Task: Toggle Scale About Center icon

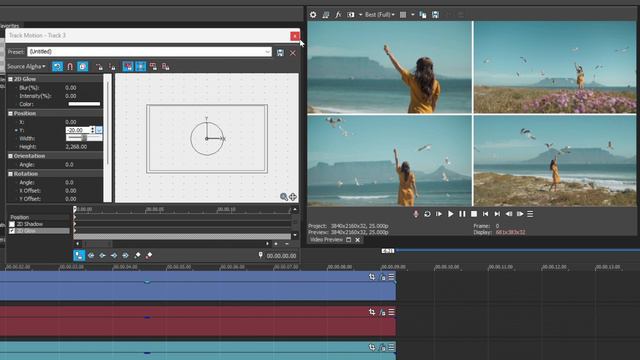Action: coord(140,67)
